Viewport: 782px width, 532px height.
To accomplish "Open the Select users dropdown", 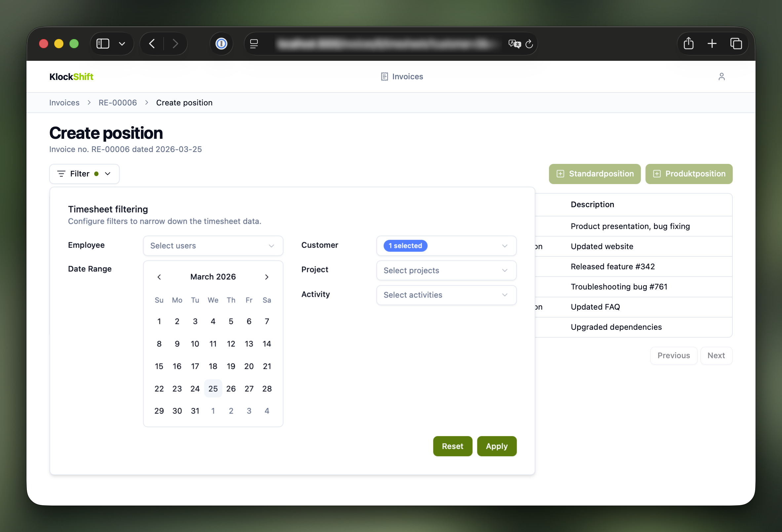I will (213, 246).
